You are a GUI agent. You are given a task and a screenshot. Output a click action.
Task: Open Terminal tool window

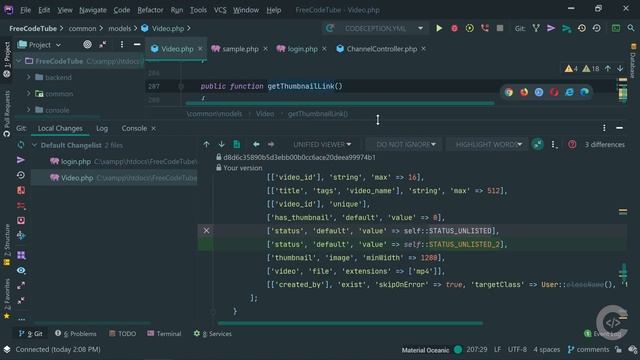tap(164, 333)
